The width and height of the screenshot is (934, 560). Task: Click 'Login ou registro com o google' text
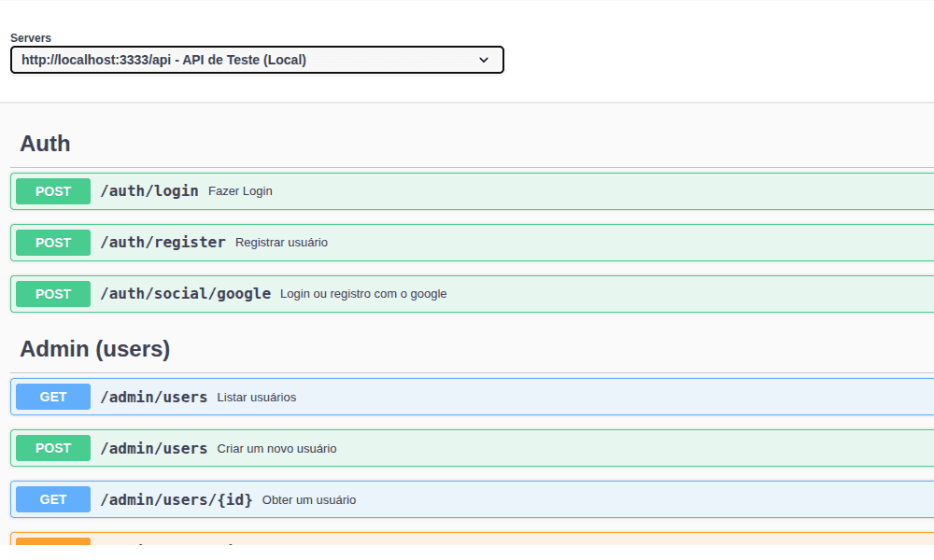[363, 294]
